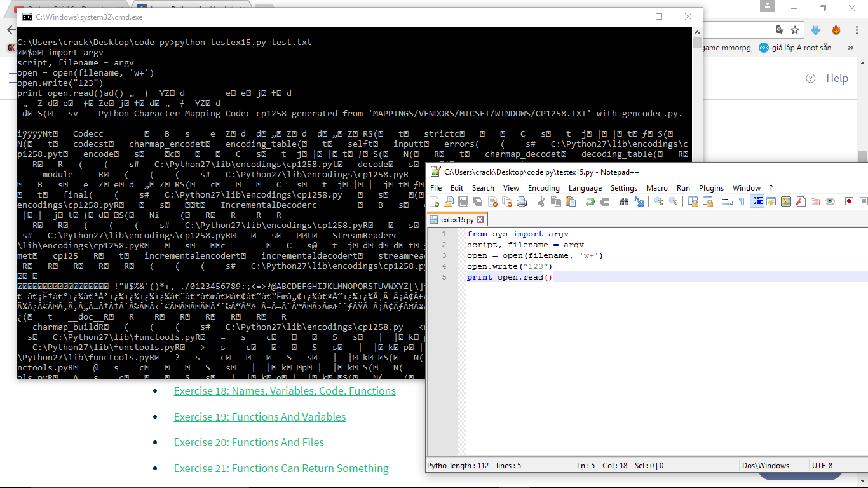Start macro recording with red dot icon
Screen dimensions: 868x488
[x=849, y=201]
